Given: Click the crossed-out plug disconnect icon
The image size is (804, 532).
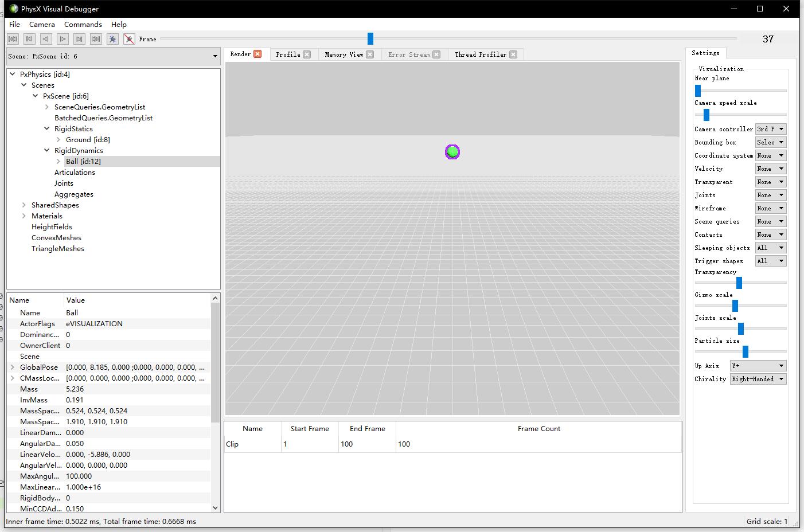Looking at the screenshot, I should 129,39.
